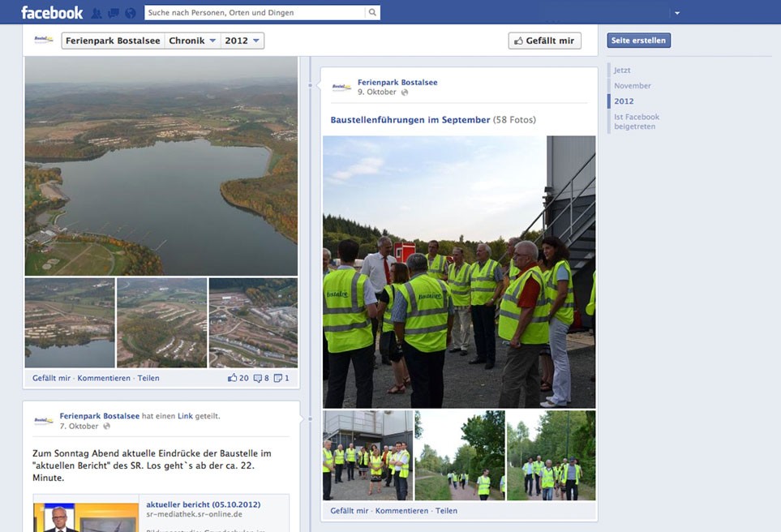Click the 20 likes thumbs-up counter
This screenshot has width=781, height=532.
[238, 378]
